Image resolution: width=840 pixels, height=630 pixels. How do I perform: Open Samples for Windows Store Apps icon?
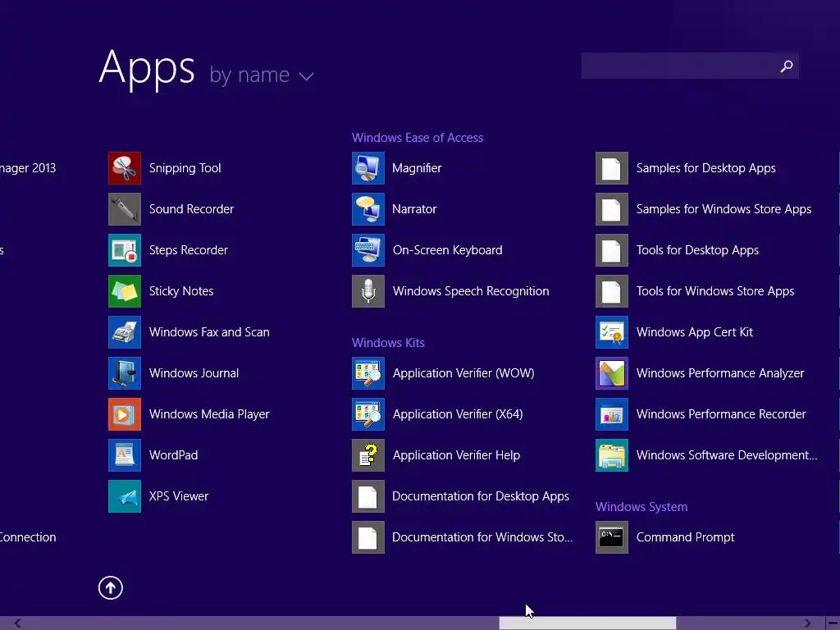pyautogui.click(x=612, y=209)
